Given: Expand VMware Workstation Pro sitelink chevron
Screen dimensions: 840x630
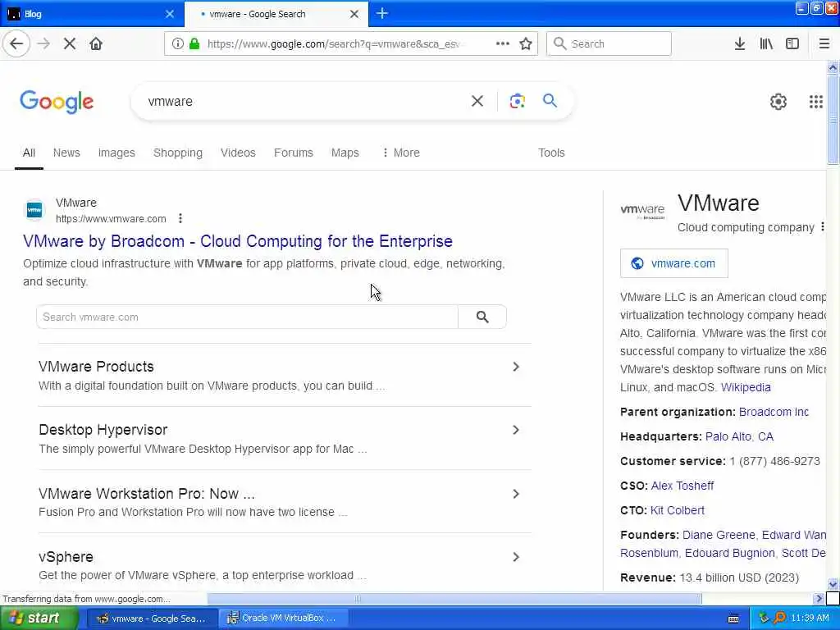Looking at the screenshot, I should tap(515, 494).
